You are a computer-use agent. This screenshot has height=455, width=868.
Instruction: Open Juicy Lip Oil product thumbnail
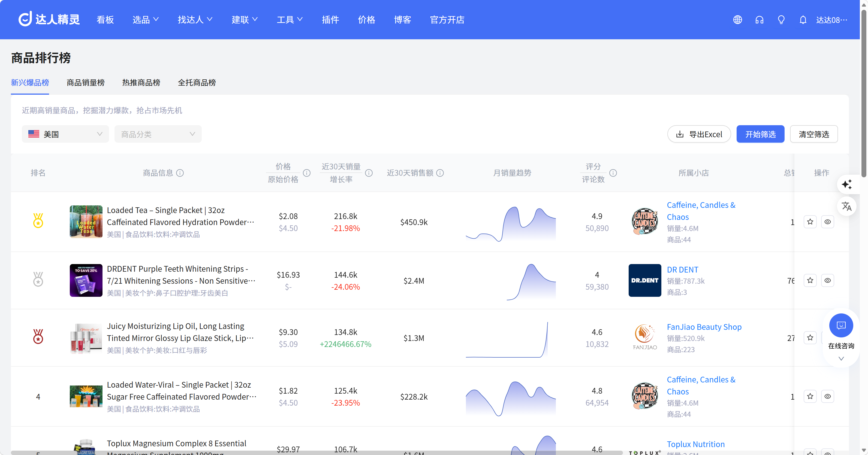[86, 338]
